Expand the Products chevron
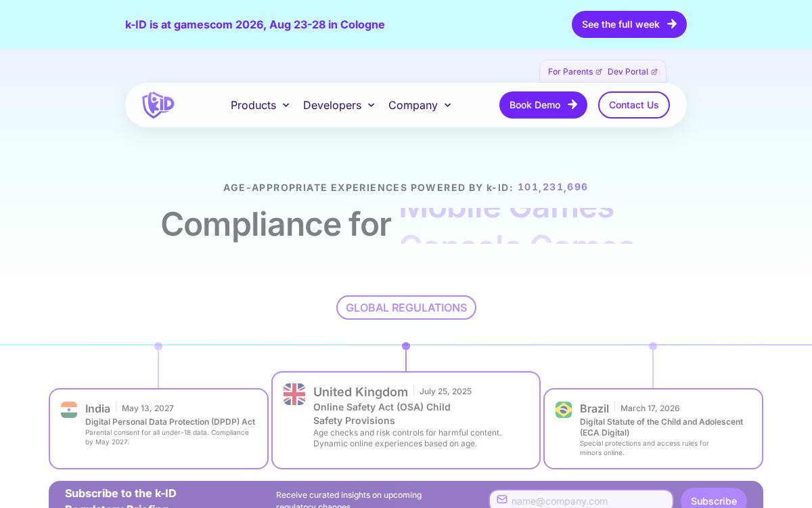This screenshot has width=812, height=508. tap(286, 105)
